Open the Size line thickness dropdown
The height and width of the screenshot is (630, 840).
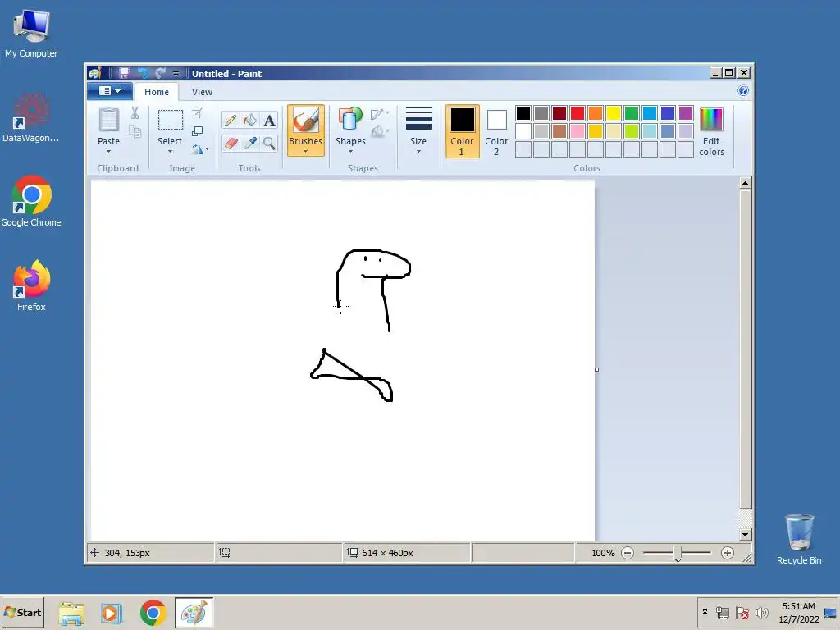tap(418, 131)
